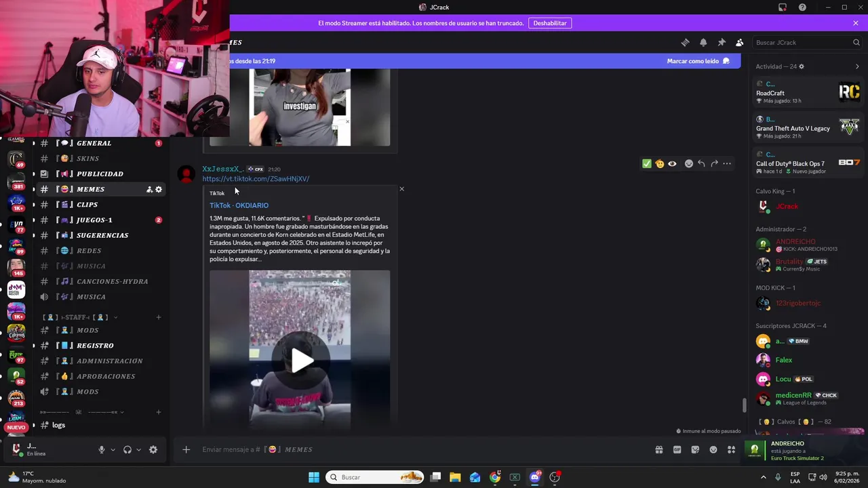The width and height of the screenshot is (868, 488).
Task: Edit MEMES channel settings gear
Action: (x=159, y=190)
